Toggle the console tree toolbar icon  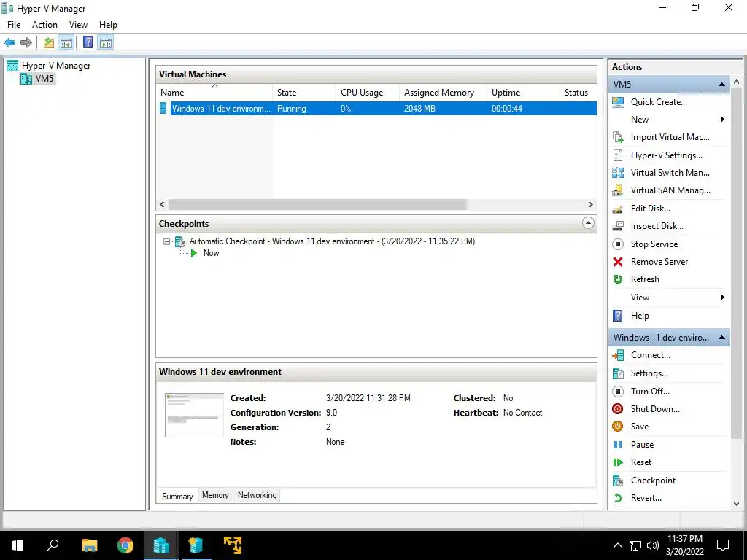66,43
